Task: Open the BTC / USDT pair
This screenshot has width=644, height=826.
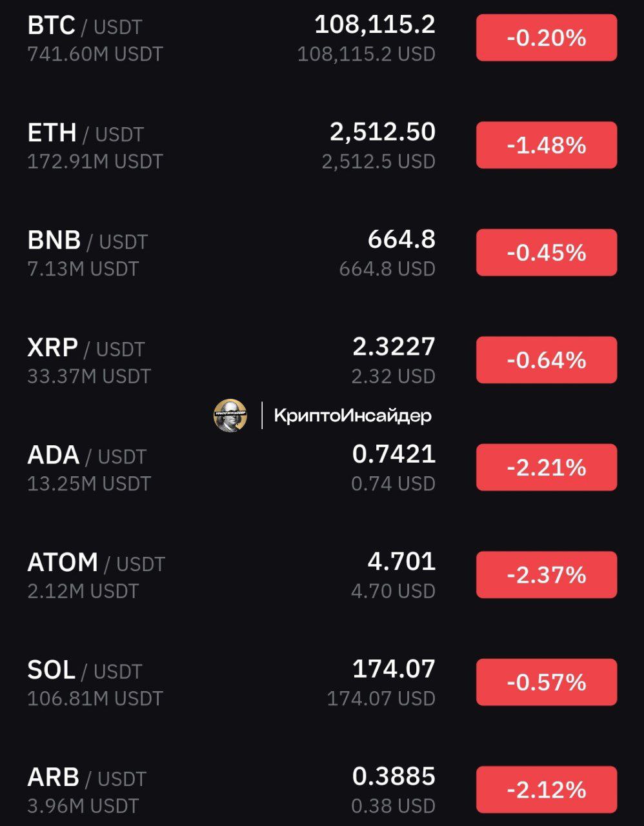Action: pyautogui.click(x=322, y=39)
